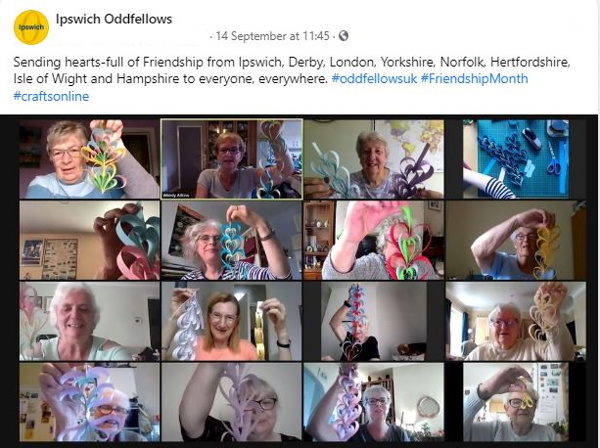Click the top-left tile with the rainbow heart chain

90,159
